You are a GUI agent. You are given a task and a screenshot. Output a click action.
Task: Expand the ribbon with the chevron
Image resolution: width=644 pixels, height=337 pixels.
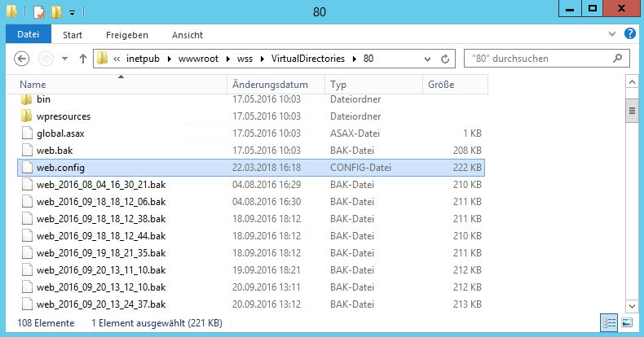[x=612, y=33]
